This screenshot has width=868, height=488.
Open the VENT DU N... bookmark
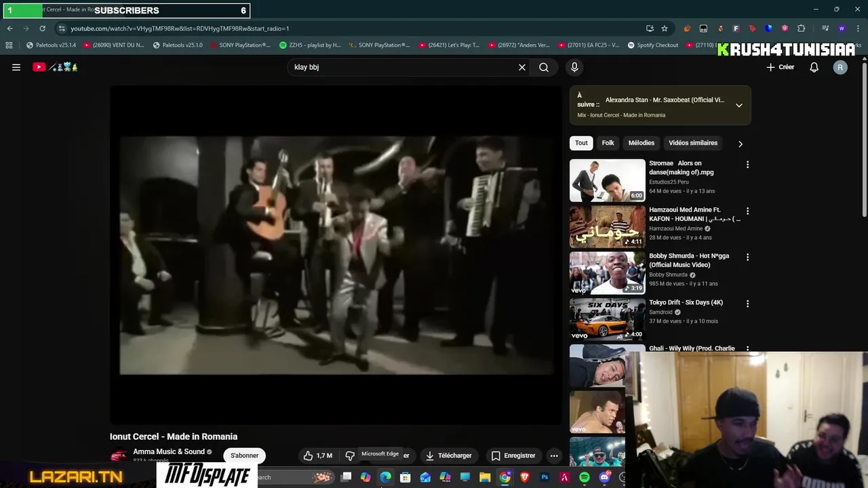tap(114, 45)
